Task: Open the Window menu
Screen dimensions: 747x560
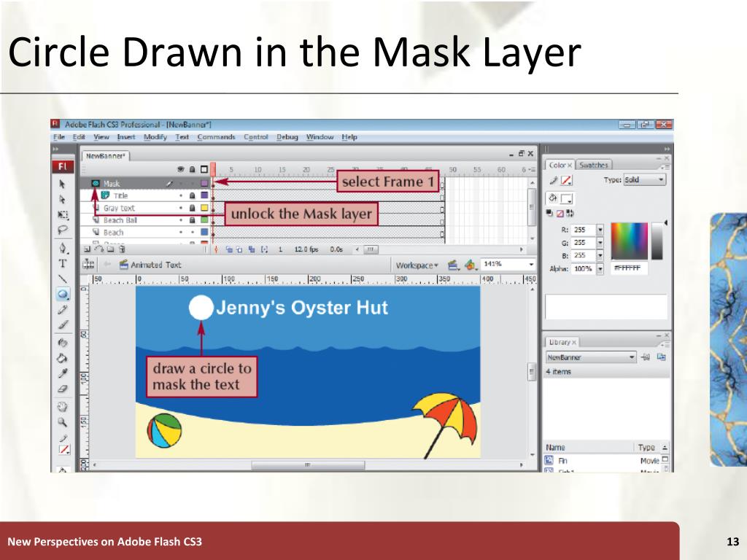Action: [320, 137]
